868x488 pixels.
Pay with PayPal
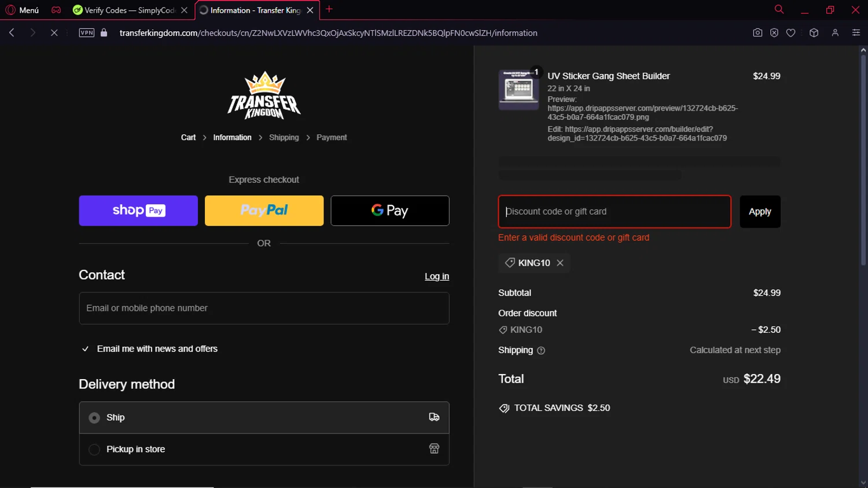(264, 211)
